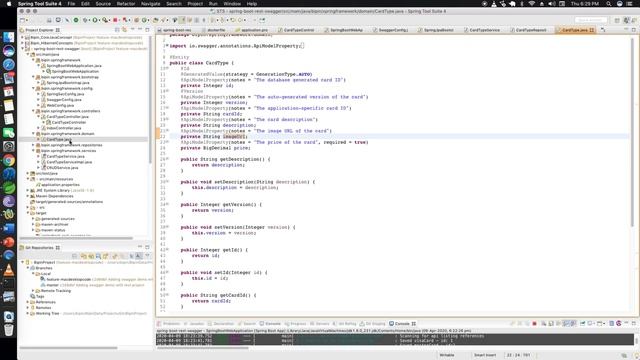The height and width of the screenshot is (360, 640).
Task: Switch to application.properties editor tab
Action: tap(254, 30)
